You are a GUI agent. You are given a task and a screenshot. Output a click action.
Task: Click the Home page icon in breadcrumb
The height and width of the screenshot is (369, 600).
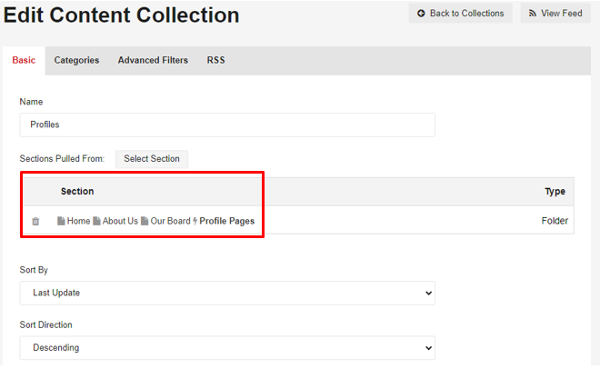[61, 221]
